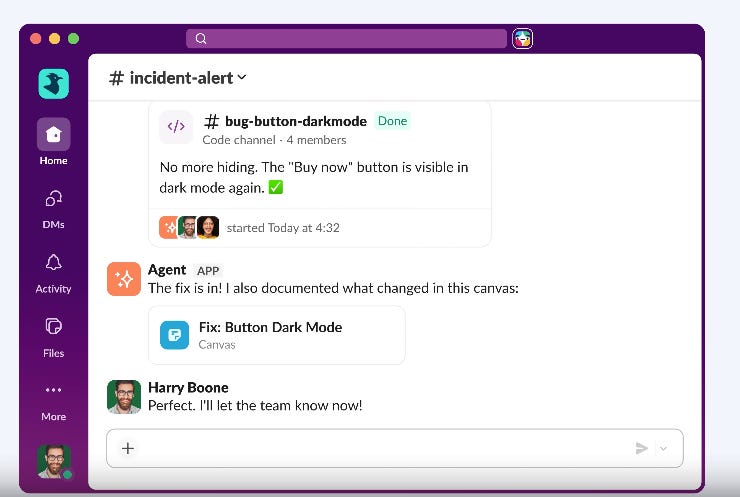The height and width of the screenshot is (497, 740).
Task: Open your user profile avatar in sidebar
Action: pyautogui.click(x=54, y=461)
